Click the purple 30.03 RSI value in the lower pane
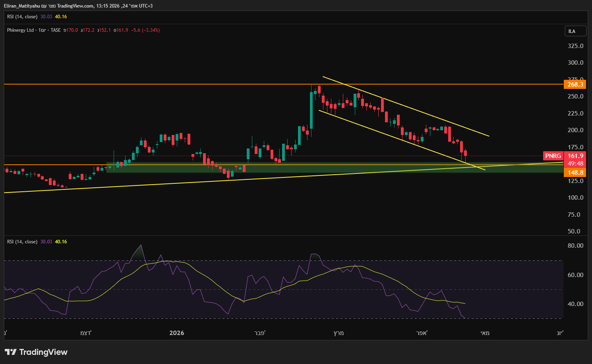Image resolution: width=592 pixels, height=364 pixels. (46, 242)
